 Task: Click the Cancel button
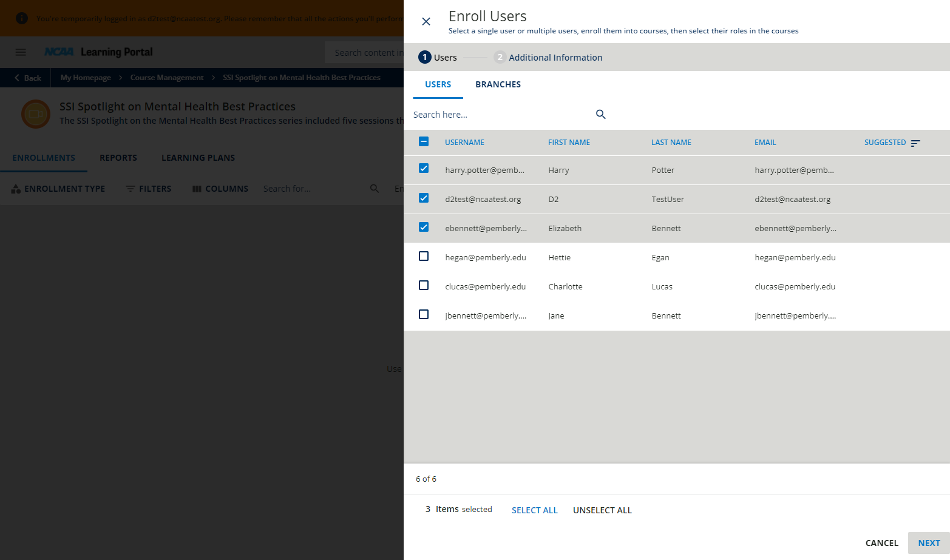point(882,543)
